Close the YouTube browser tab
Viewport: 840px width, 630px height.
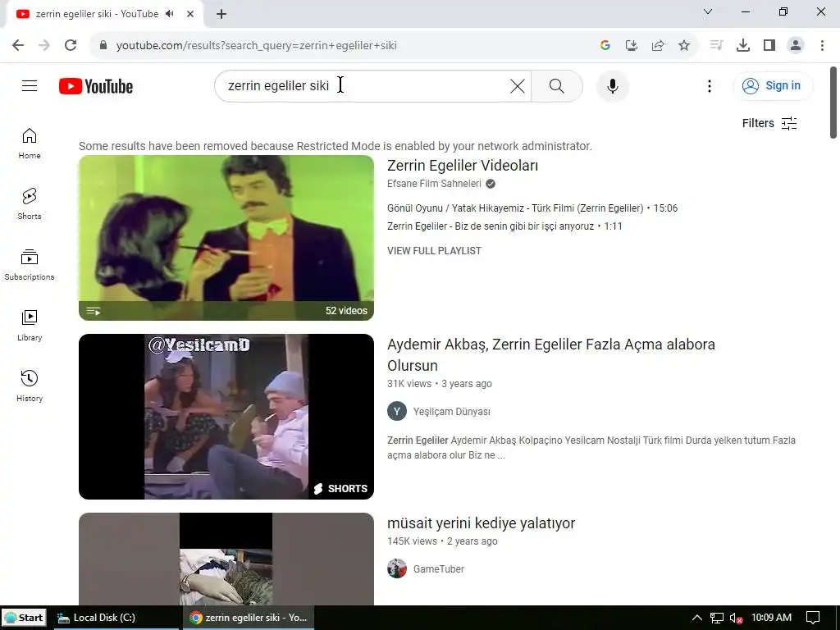click(x=190, y=14)
